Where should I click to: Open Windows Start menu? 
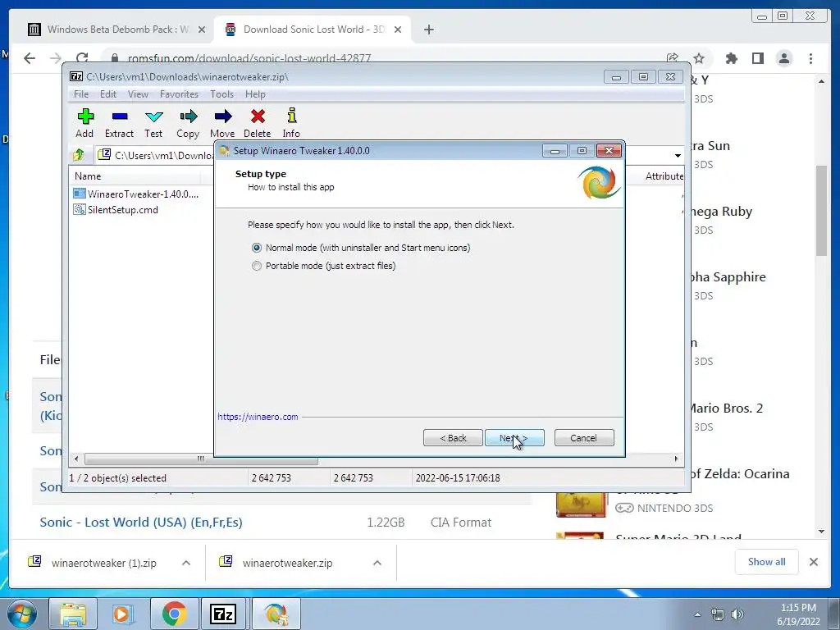[x=22, y=614]
